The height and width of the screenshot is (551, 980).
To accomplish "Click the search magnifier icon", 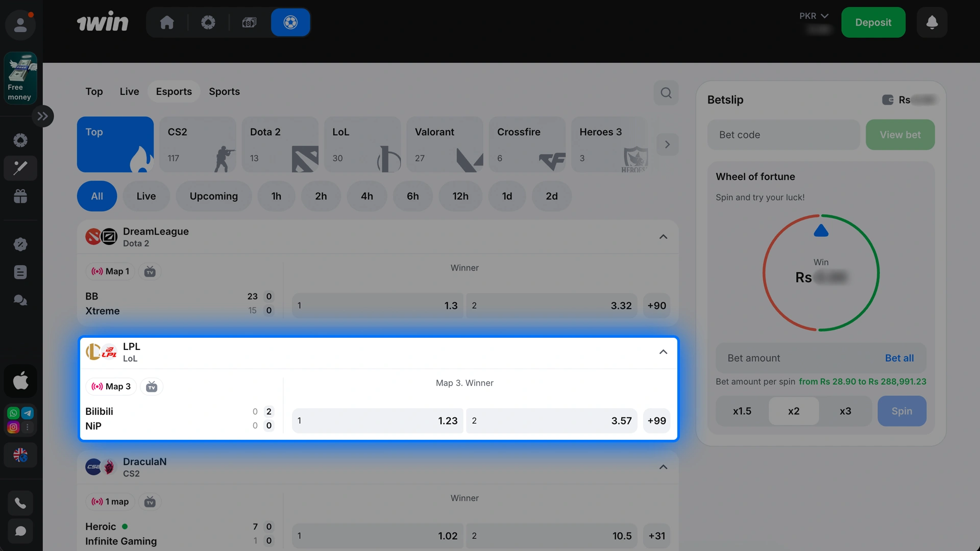I will [x=666, y=93].
